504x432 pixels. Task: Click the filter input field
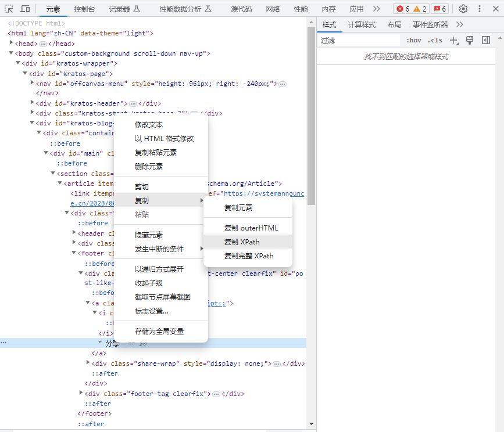tap(359, 41)
